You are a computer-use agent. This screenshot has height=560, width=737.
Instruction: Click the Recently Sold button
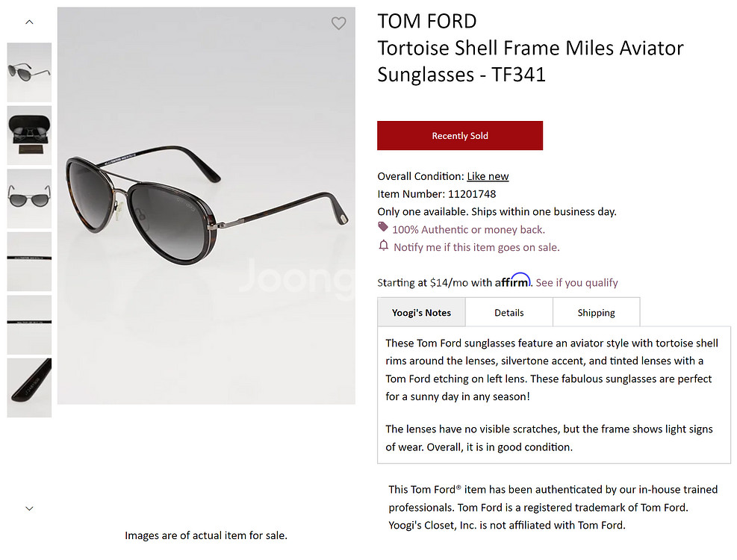(459, 135)
